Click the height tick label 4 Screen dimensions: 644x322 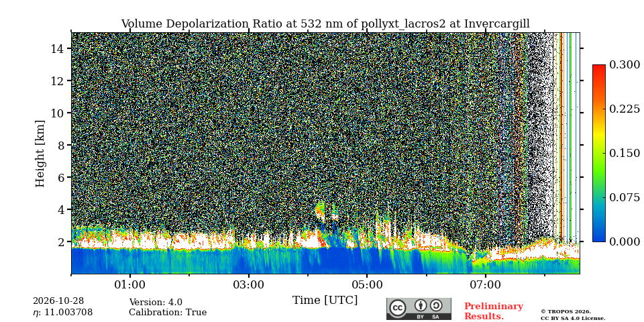(x=62, y=209)
